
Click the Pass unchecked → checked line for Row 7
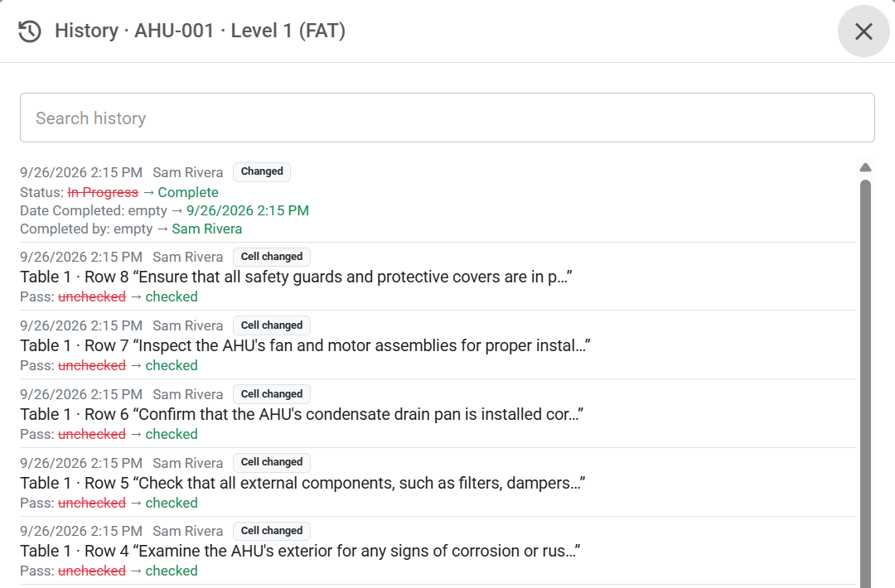pyautogui.click(x=109, y=365)
